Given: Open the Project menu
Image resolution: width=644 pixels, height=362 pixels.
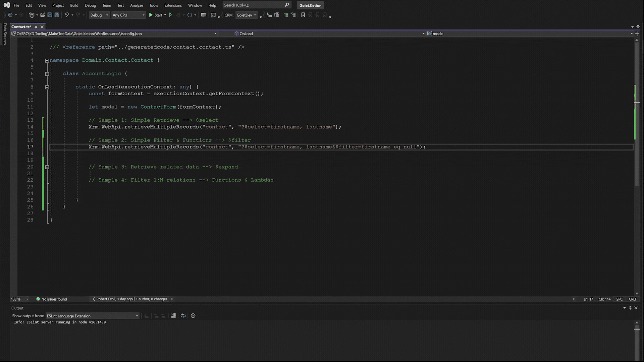Looking at the screenshot, I should (58, 5).
